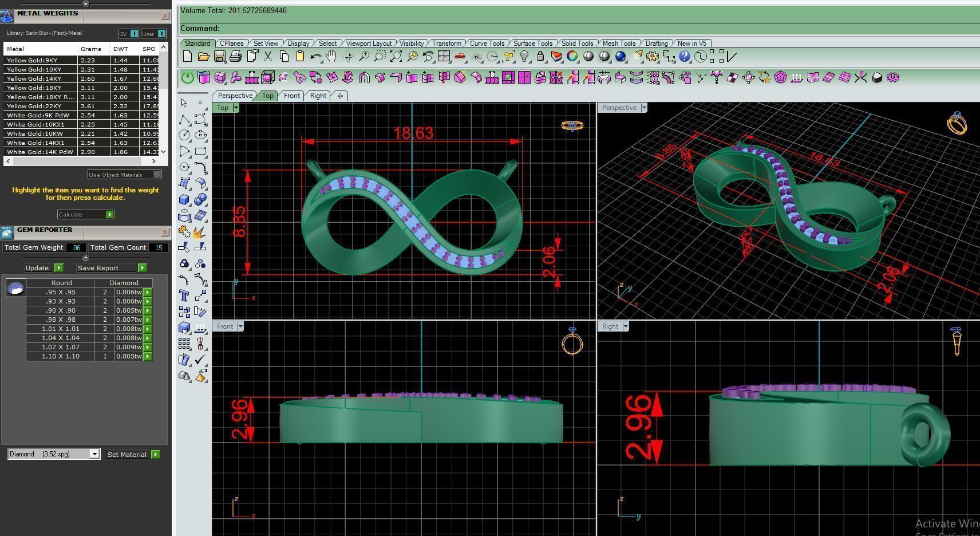Open the Mesh Tools tab
Image resolution: width=980 pixels, height=536 pixels.
click(x=619, y=44)
